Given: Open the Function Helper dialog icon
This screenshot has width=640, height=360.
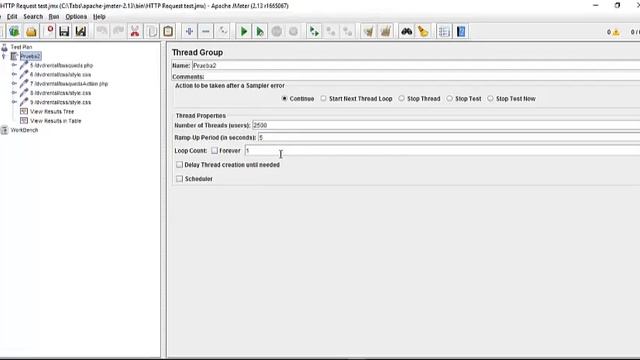Looking at the screenshot, I should [444, 31].
